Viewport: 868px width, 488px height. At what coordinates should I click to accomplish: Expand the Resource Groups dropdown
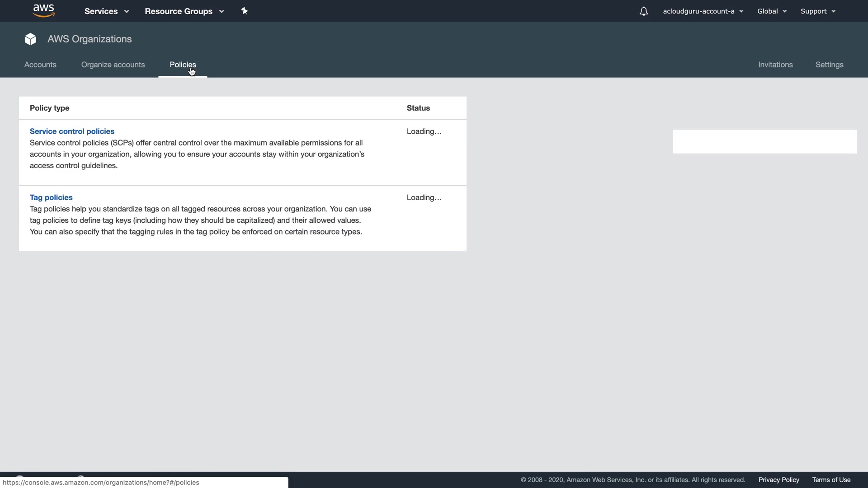[184, 11]
